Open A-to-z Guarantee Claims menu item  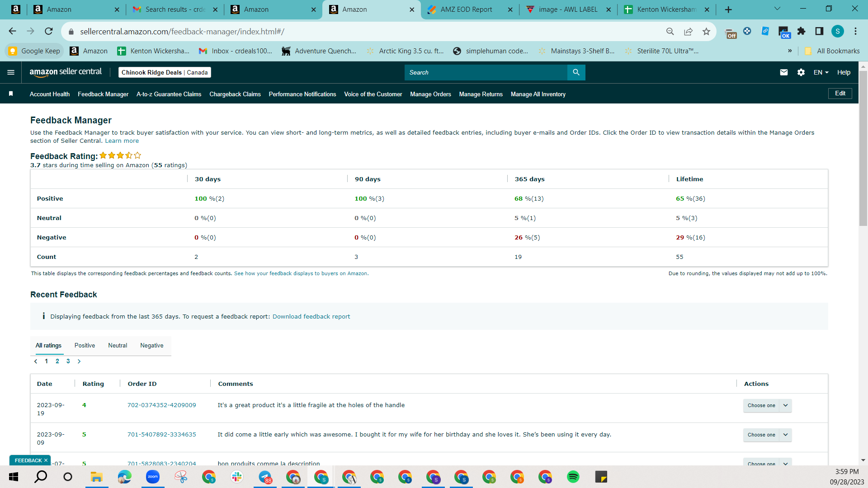pyautogui.click(x=169, y=94)
